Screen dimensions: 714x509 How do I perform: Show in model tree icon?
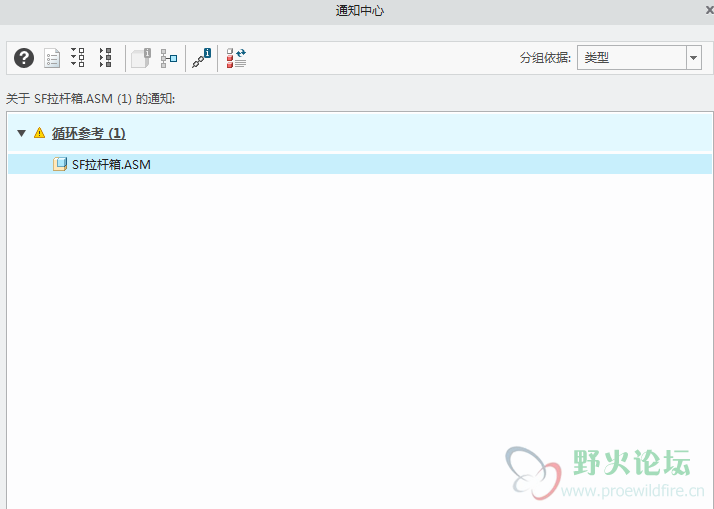click(169, 58)
